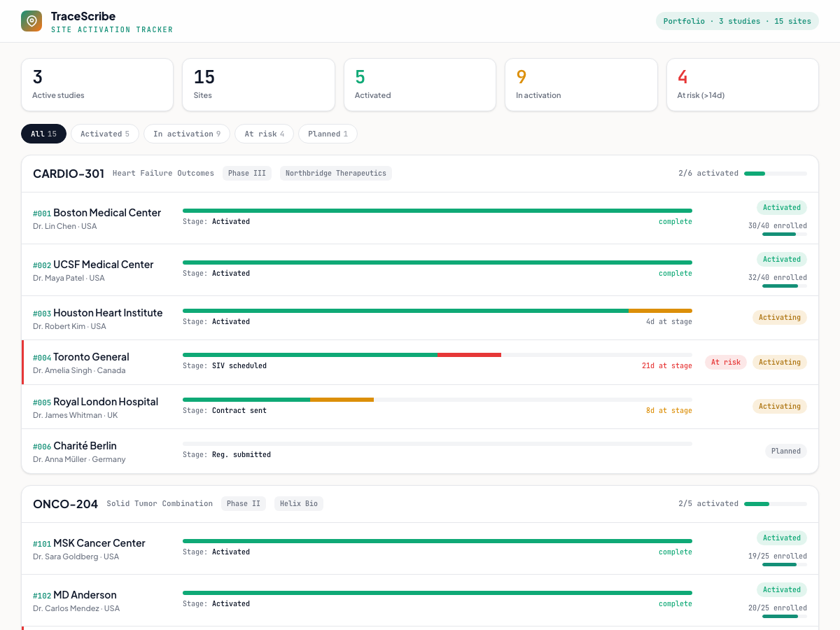Click the 21d at stage label
Image resolution: width=840 pixels, height=630 pixels.
(x=667, y=366)
